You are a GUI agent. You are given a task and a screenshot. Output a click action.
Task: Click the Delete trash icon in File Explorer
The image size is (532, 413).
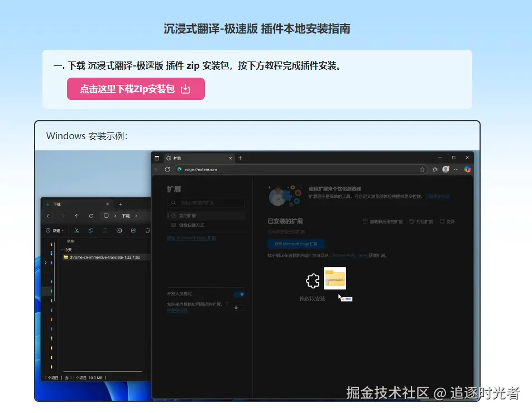pos(147,231)
